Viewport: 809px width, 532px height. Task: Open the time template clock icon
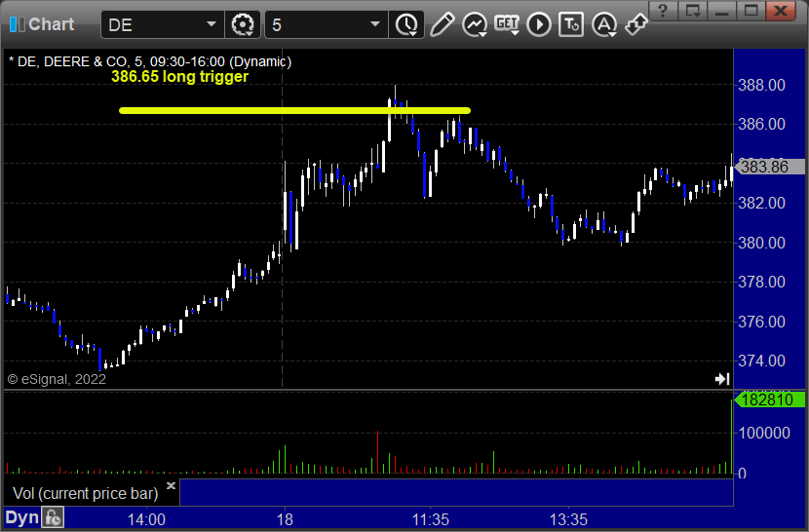(407, 24)
